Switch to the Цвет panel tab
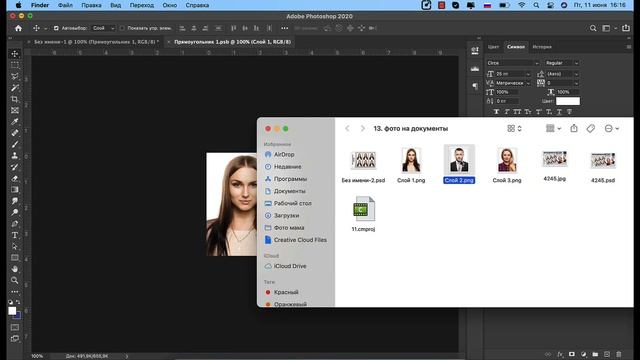 click(493, 47)
